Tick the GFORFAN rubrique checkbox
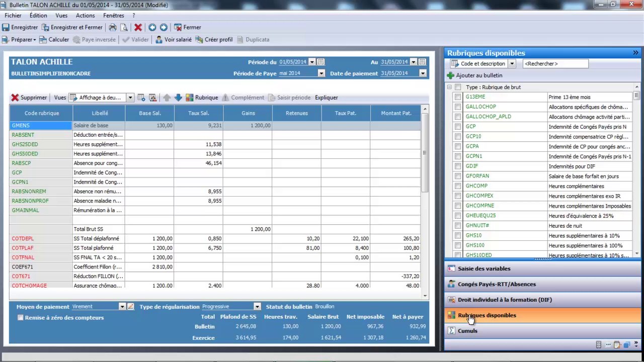 point(457,176)
